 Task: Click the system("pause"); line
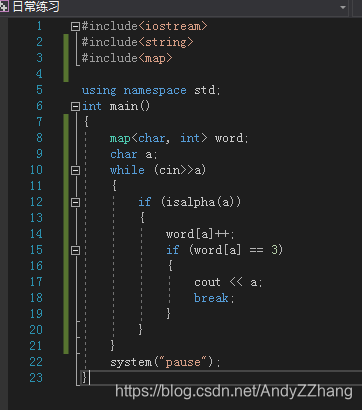click(x=165, y=362)
